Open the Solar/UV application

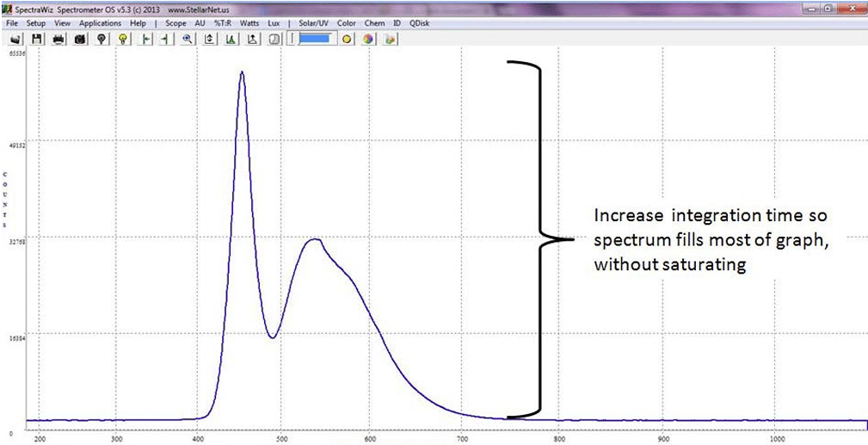click(312, 23)
